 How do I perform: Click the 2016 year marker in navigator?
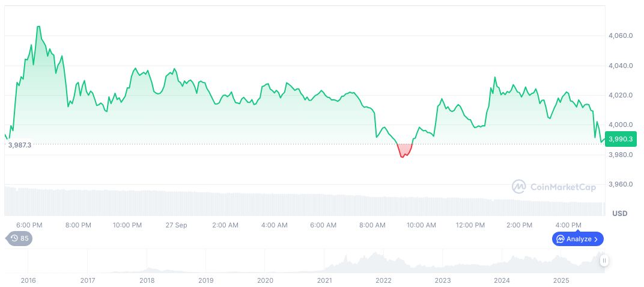[x=28, y=280]
